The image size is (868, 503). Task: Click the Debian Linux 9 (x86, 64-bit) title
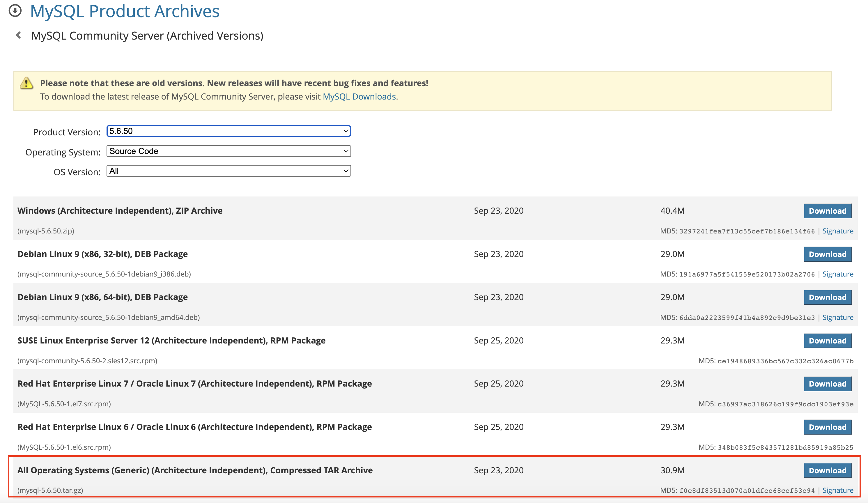(x=103, y=297)
